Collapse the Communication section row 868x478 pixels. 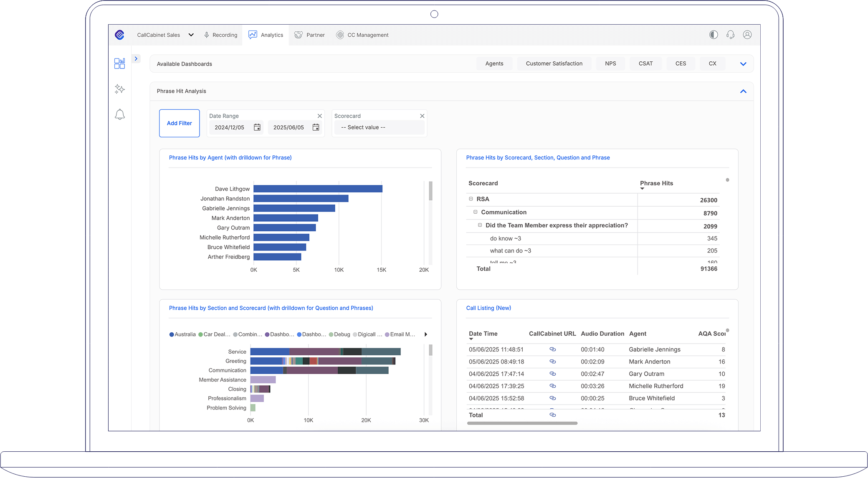[475, 212]
